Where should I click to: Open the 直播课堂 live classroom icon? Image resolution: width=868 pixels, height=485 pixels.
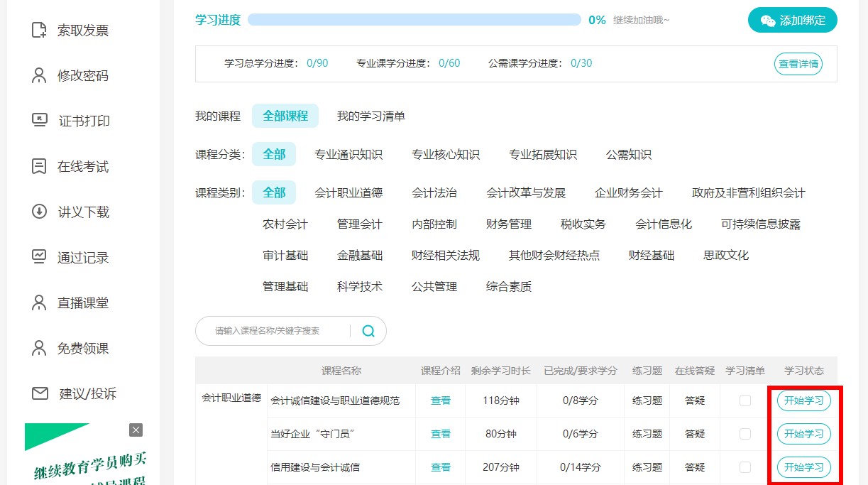click(40, 303)
